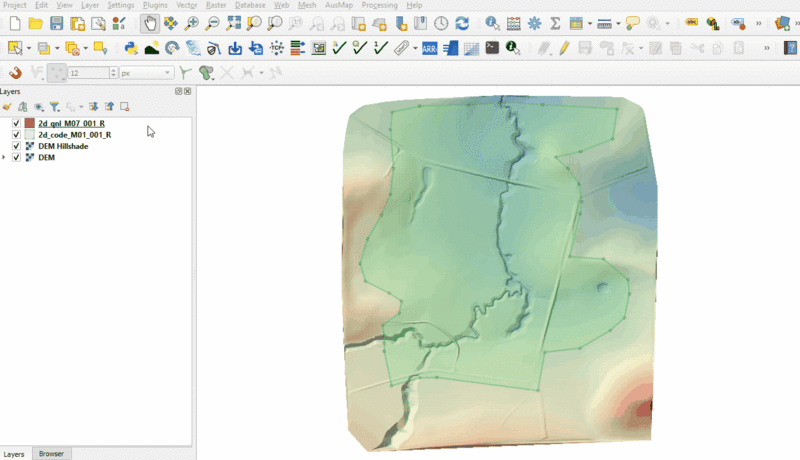Expand the DEM layer tree node
Screen dimensions: 800x460
pos(5,158)
